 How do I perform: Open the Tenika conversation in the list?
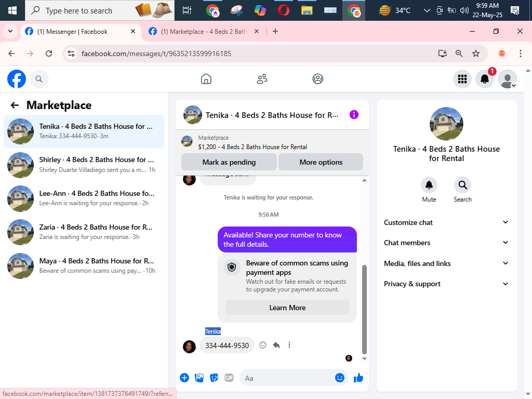84,131
